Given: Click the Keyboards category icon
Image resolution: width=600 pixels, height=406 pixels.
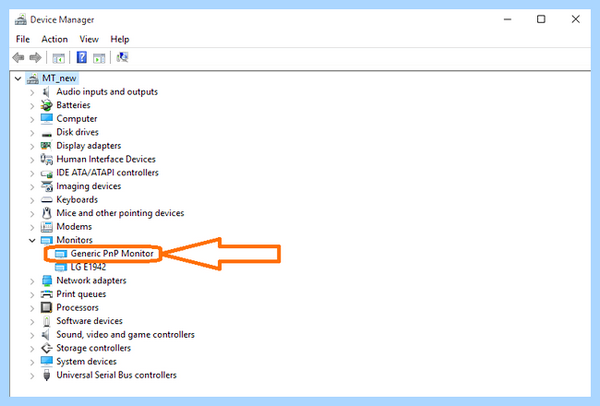Looking at the screenshot, I should (47, 200).
